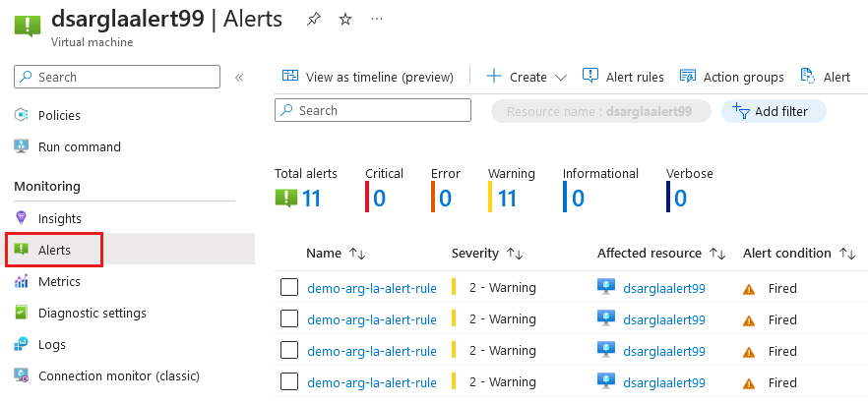Click the left sidebar Search field

[117, 77]
